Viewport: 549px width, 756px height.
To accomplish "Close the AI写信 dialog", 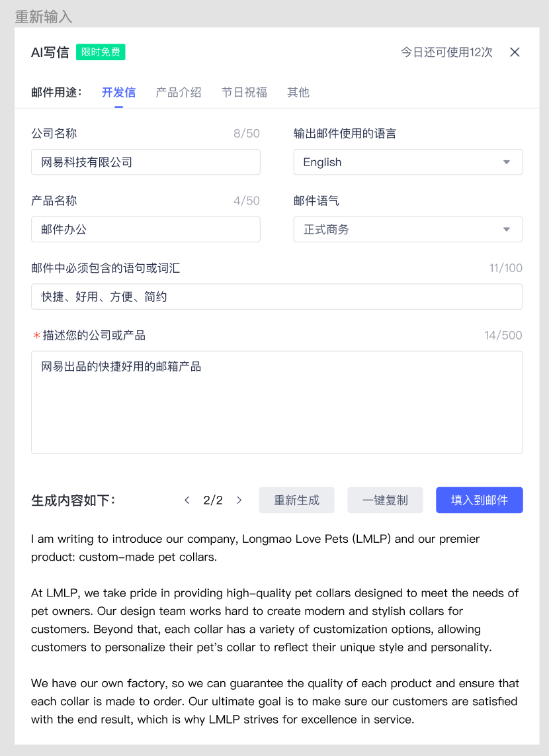I will pyautogui.click(x=515, y=52).
